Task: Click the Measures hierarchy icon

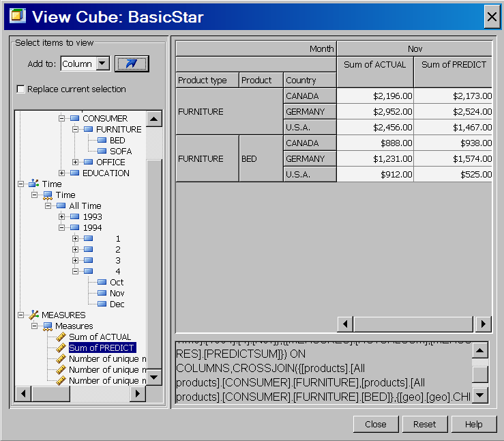Action: pos(47,326)
